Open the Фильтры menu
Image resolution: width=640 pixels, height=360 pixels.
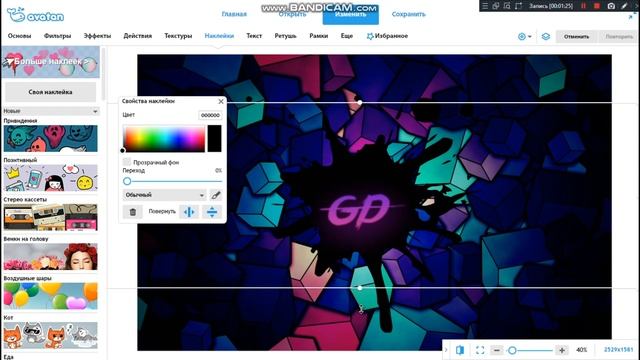57,36
